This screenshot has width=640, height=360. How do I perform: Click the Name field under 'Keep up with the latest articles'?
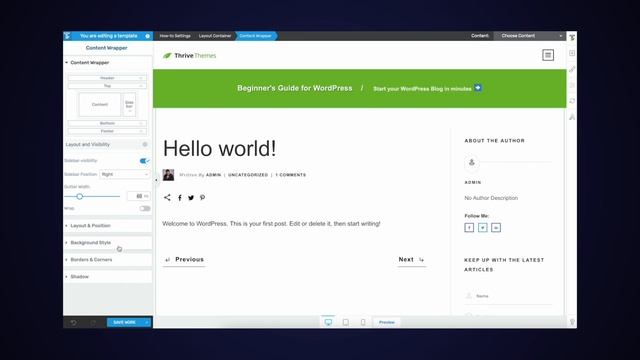[x=508, y=296]
